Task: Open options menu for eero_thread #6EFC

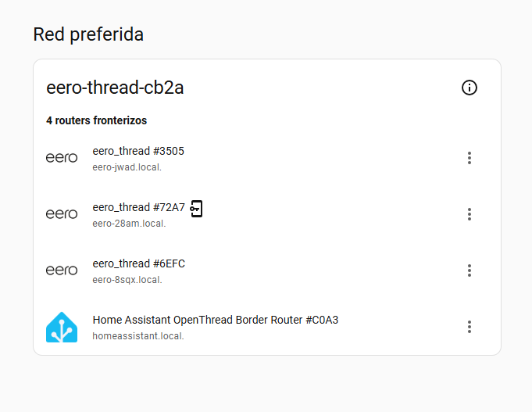Action: coord(469,270)
